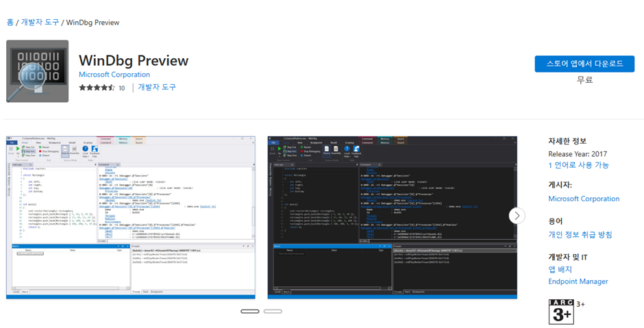Click the WinDbg Preview breadcrumb text

point(92,23)
